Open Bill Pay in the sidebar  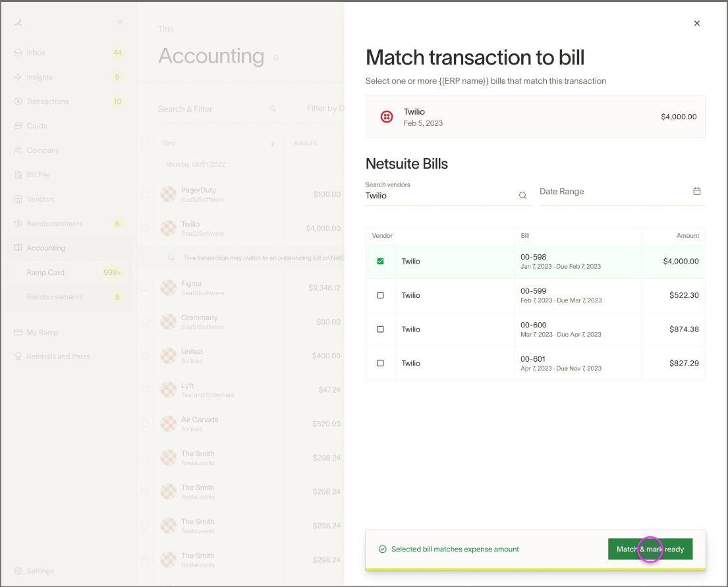[69, 175]
